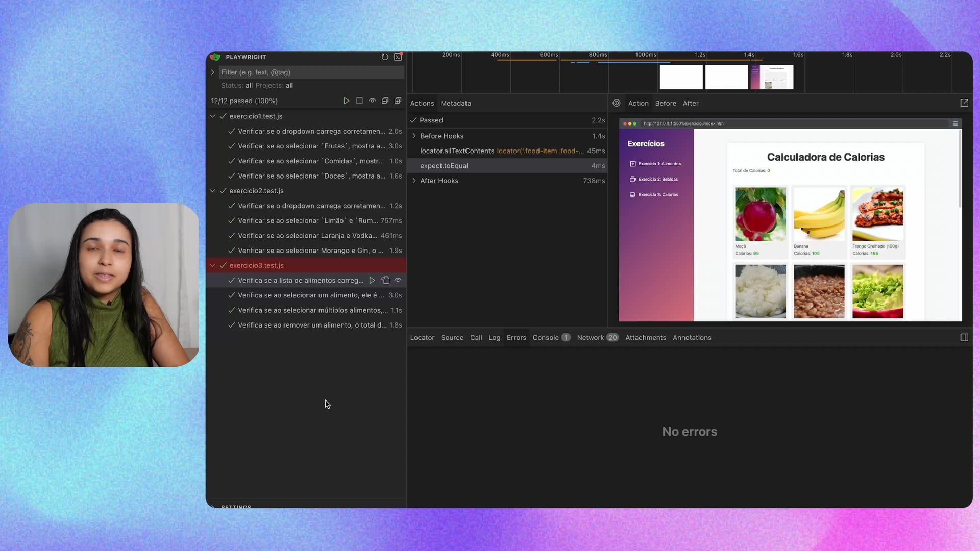Toggle watch all tests eye icon
Image resolution: width=980 pixels, height=551 pixels.
(x=373, y=101)
